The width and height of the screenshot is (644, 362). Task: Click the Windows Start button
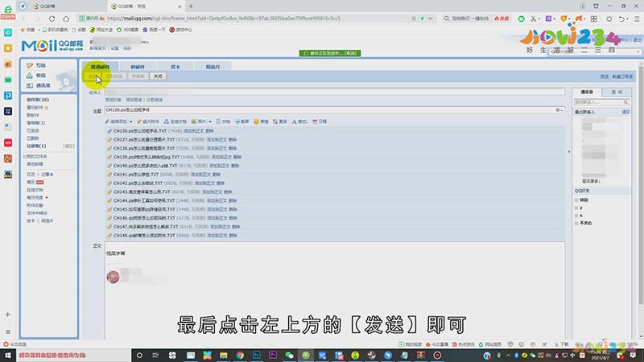click(8, 355)
